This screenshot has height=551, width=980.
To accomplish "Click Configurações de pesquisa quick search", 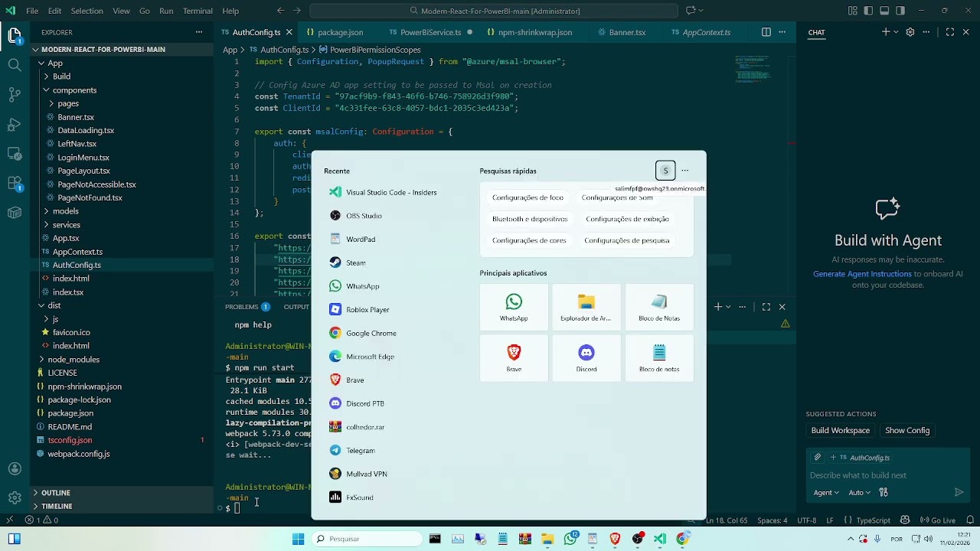I will point(626,240).
